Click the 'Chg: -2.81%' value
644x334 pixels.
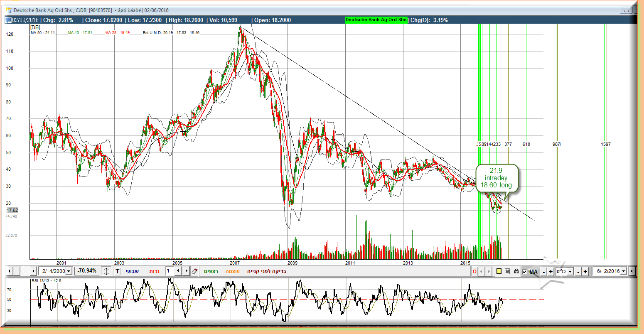click(58, 20)
